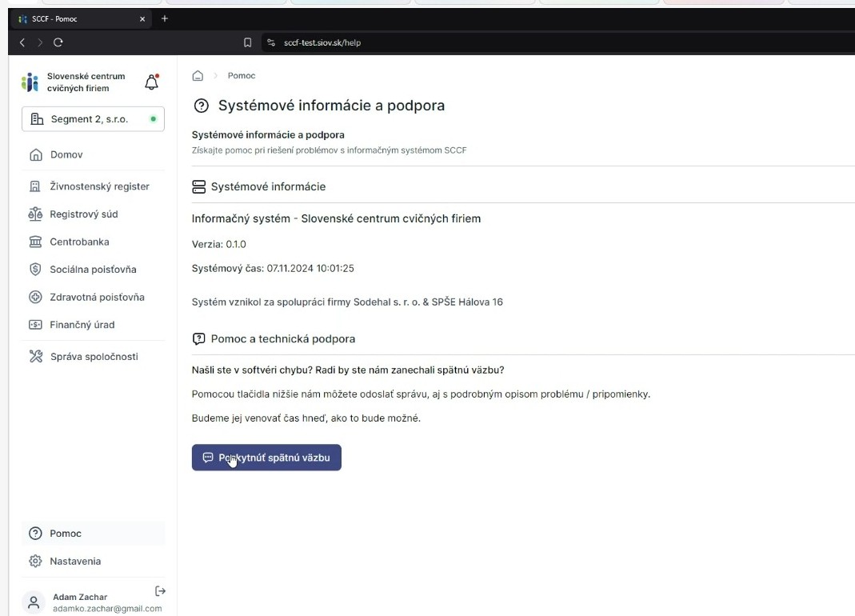Open the Segment 2, s.r.o. company selector

point(93,119)
